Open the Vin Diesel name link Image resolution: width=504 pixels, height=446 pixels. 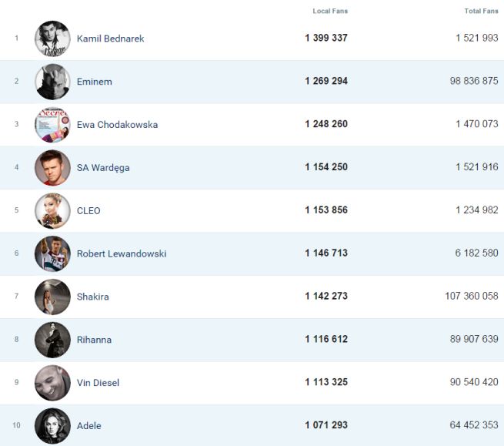click(98, 383)
